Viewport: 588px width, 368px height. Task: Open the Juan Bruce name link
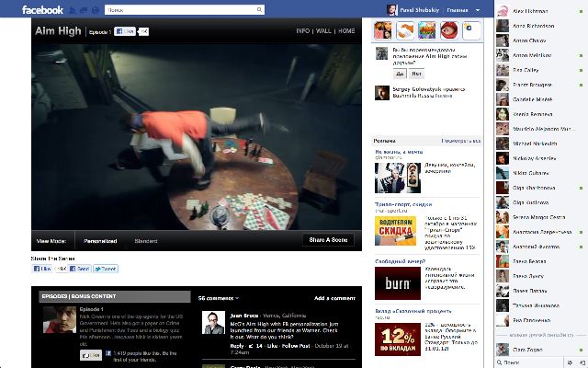click(244, 316)
